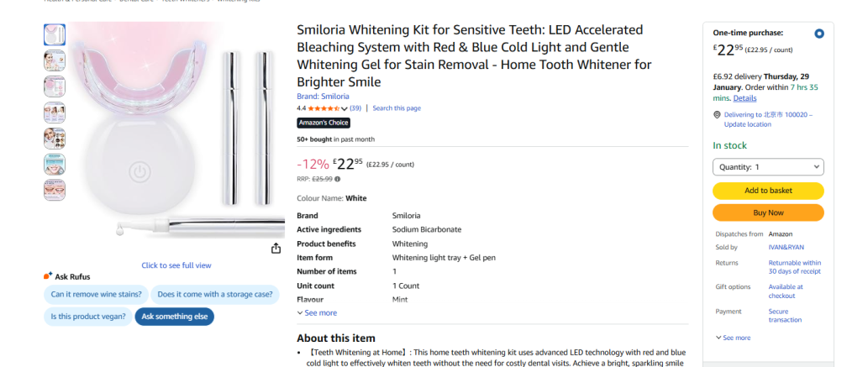Image resolution: width=868 pixels, height=367 pixels.
Task: Click the "Ask something else" button
Action: point(175,317)
